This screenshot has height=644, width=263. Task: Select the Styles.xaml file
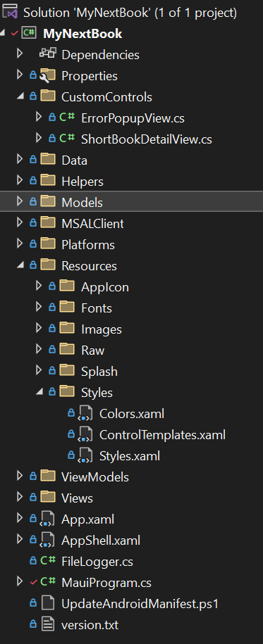130,456
